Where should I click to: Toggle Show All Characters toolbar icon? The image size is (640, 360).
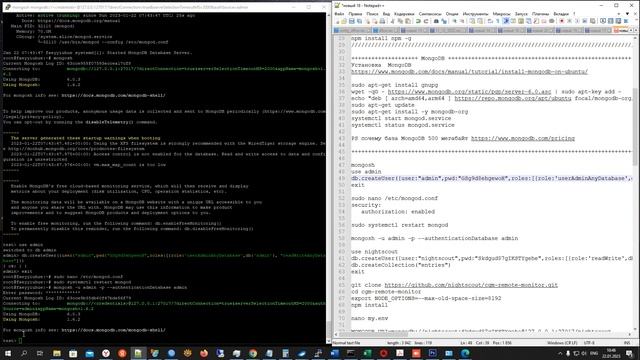pos(498,21)
